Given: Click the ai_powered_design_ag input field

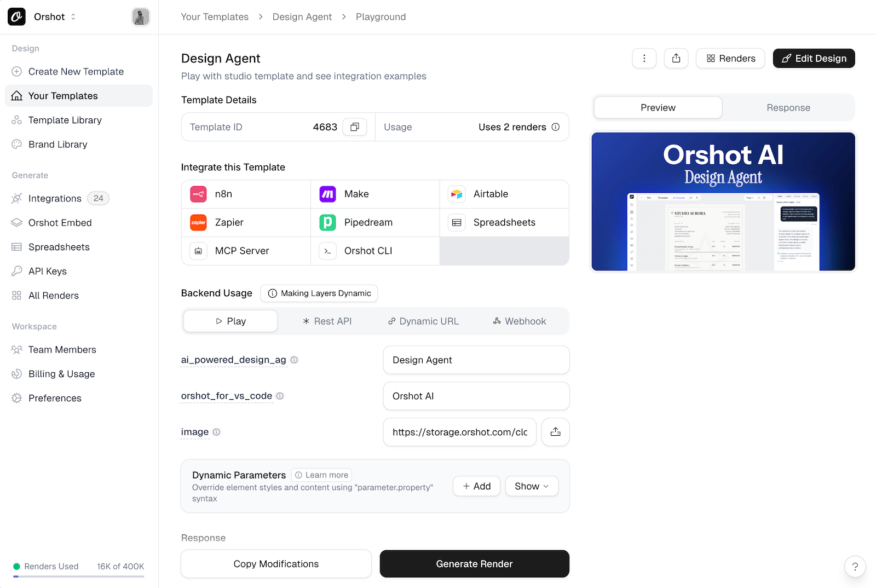Looking at the screenshot, I should click(475, 360).
